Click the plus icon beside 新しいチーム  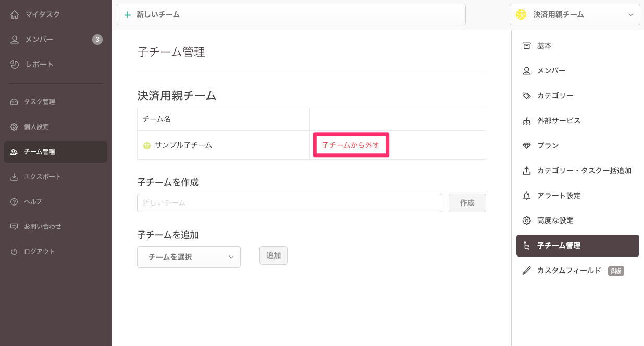pyautogui.click(x=128, y=15)
